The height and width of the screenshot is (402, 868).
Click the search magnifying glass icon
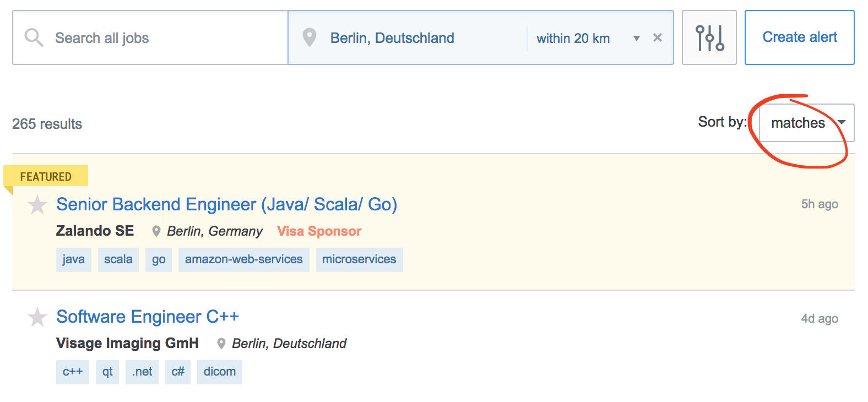(x=33, y=37)
